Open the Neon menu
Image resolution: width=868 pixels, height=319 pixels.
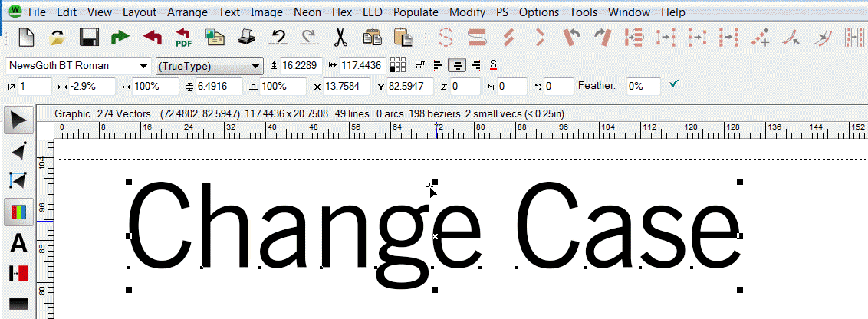point(307,12)
